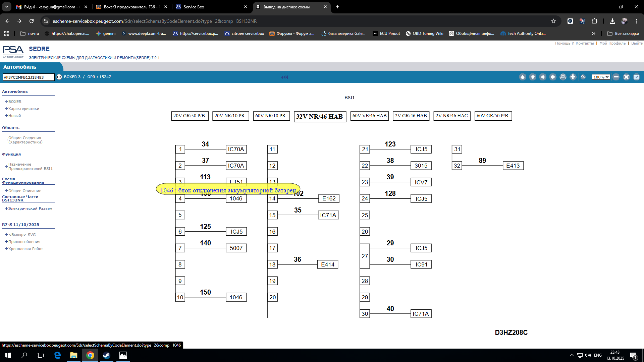Click component box E413

513,166
